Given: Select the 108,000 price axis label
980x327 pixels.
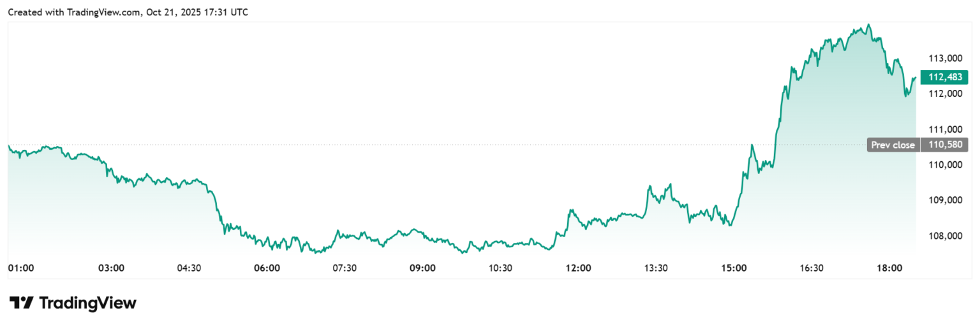Looking at the screenshot, I should pyautogui.click(x=944, y=236).
